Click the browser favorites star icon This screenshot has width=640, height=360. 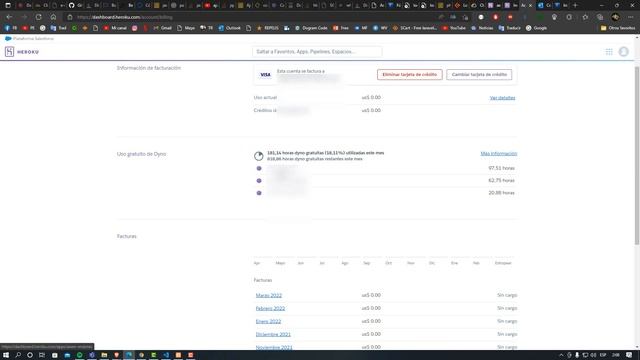tap(585, 17)
